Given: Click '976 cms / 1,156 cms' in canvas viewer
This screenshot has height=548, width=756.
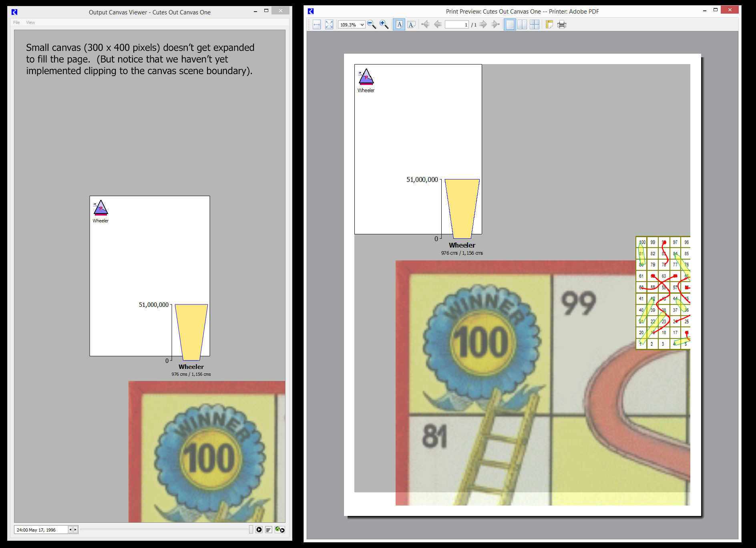Looking at the screenshot, I should tap(191, 375).
